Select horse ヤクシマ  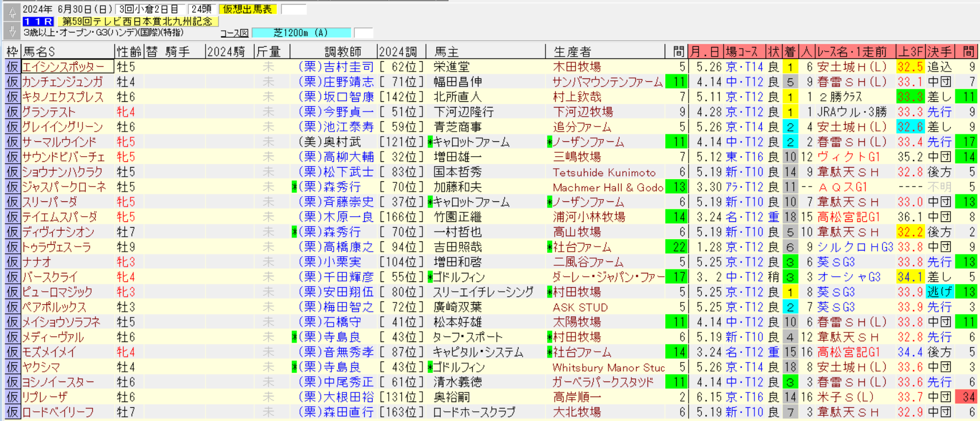pos(41,367)
